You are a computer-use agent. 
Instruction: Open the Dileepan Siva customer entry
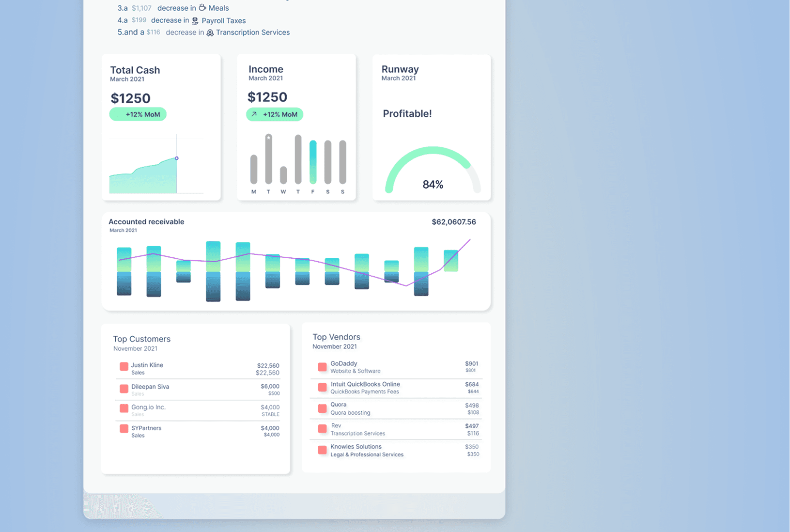click(x=199, y=390)
